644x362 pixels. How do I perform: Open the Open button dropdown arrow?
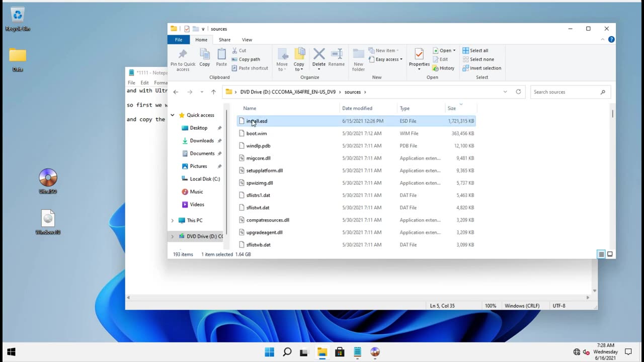pyautogui.click(x=454, y=50)
